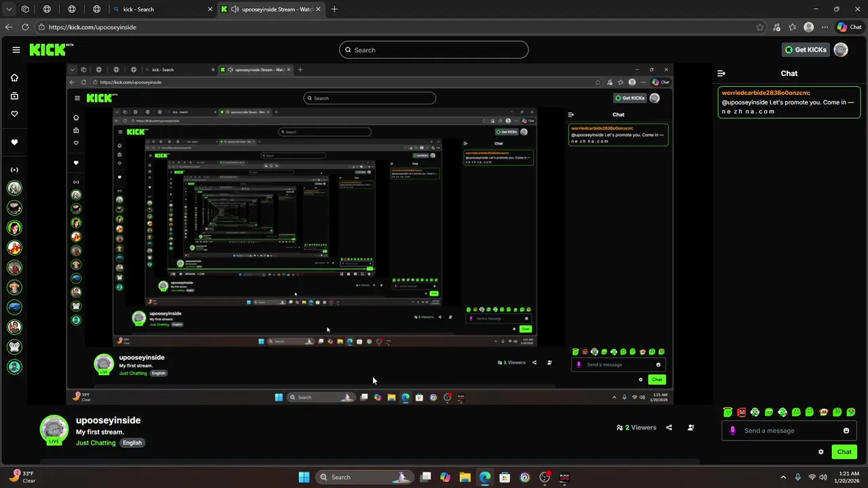Click the live broadcast sidebar icon
Screen dimensions: 868x488
(x=14, y=169)
